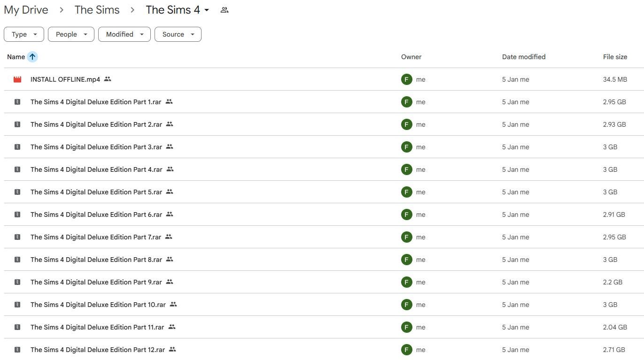Click the archive icon for Part 5.rar

17,191
